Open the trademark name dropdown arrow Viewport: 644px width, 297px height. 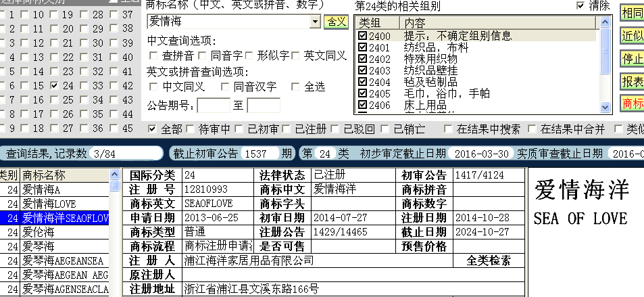click(315, 22)
